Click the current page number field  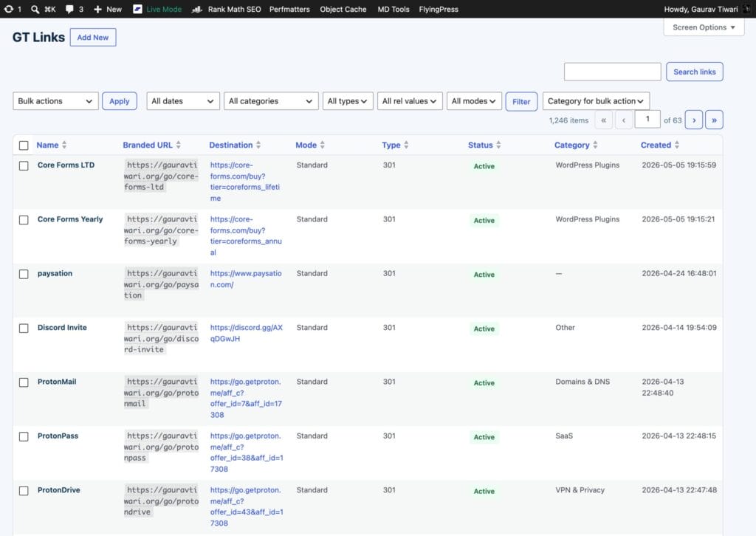tap(647, 119)
